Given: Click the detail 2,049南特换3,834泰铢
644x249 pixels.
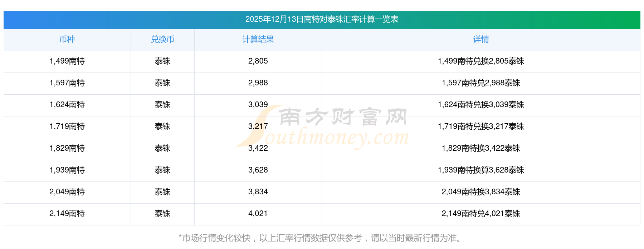Looking at the screenshot, I should (x=481, y=192).
